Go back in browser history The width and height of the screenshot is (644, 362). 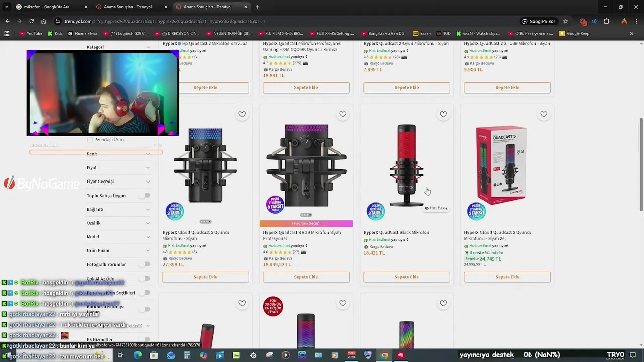(x=7, y=21)
